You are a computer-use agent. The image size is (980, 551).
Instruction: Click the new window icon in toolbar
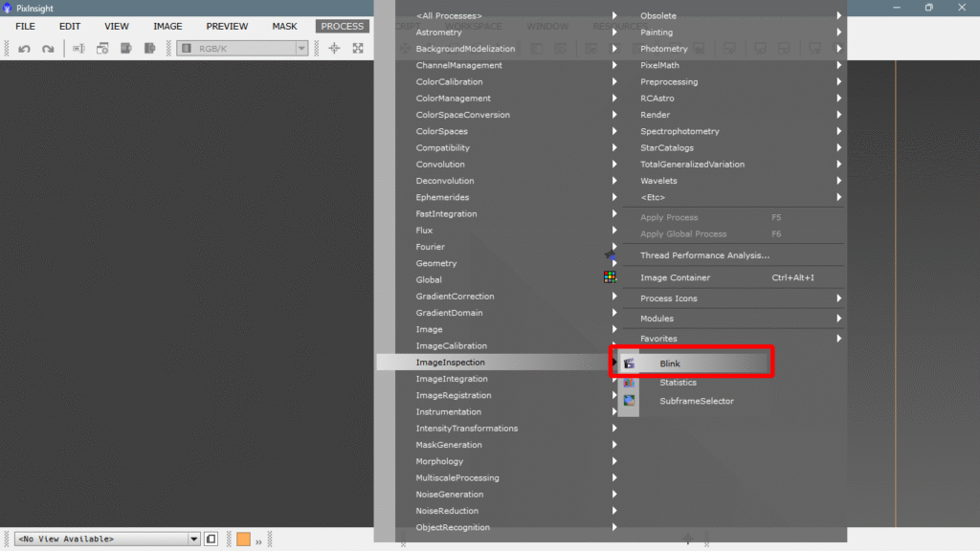pos(102,49)
